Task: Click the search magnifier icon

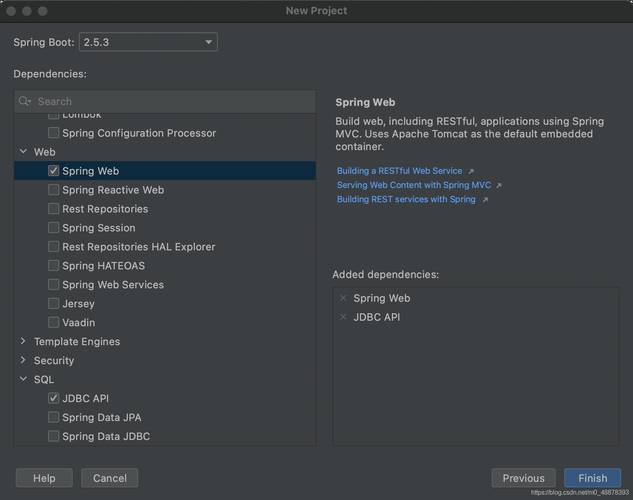Action: (x=25, y=101)
